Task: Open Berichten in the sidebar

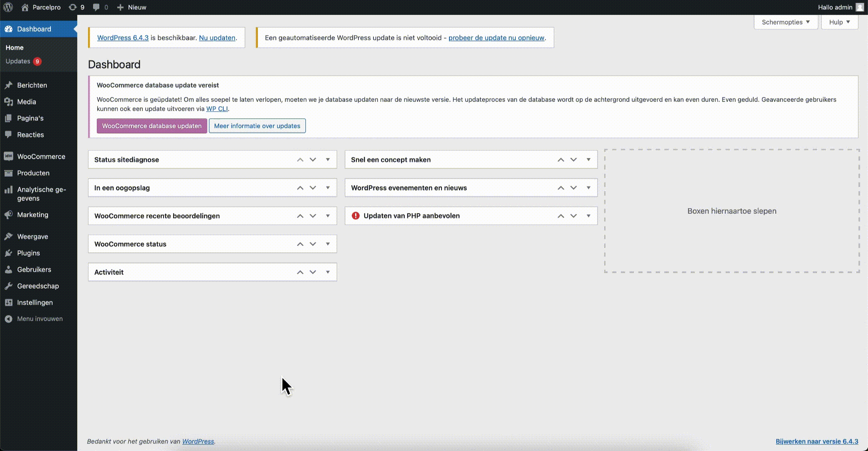Action: (x=38, y=85)
